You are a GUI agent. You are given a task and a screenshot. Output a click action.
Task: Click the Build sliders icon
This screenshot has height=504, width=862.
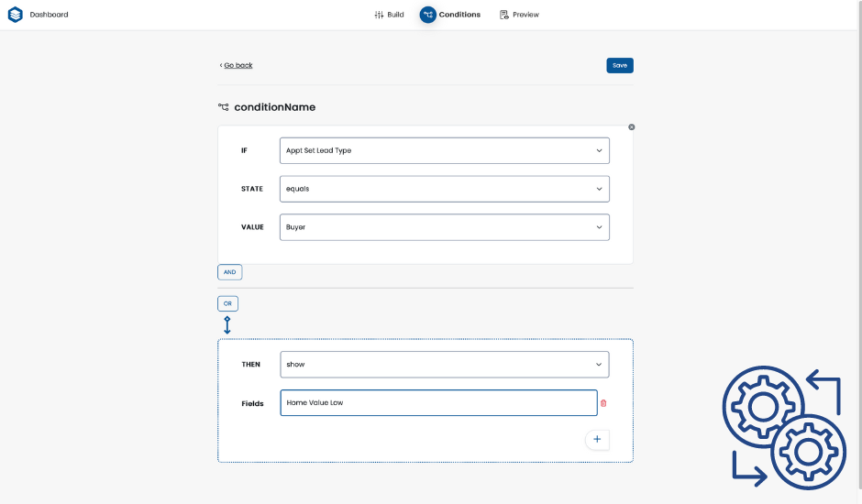click(379, 15)
